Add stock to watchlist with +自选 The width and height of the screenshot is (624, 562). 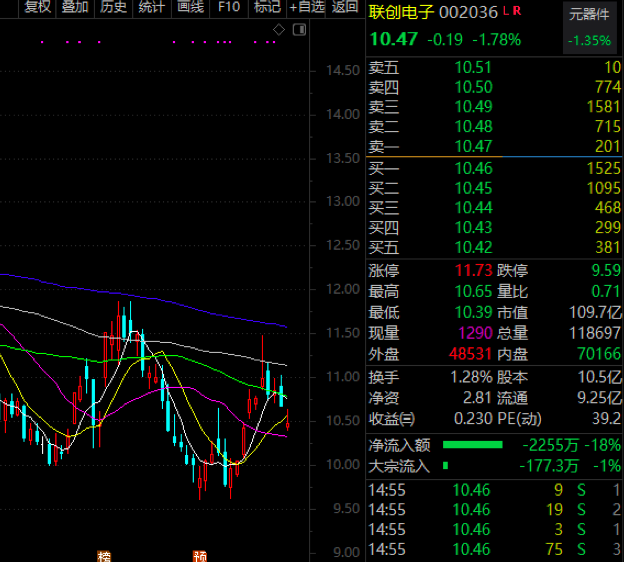306,7
